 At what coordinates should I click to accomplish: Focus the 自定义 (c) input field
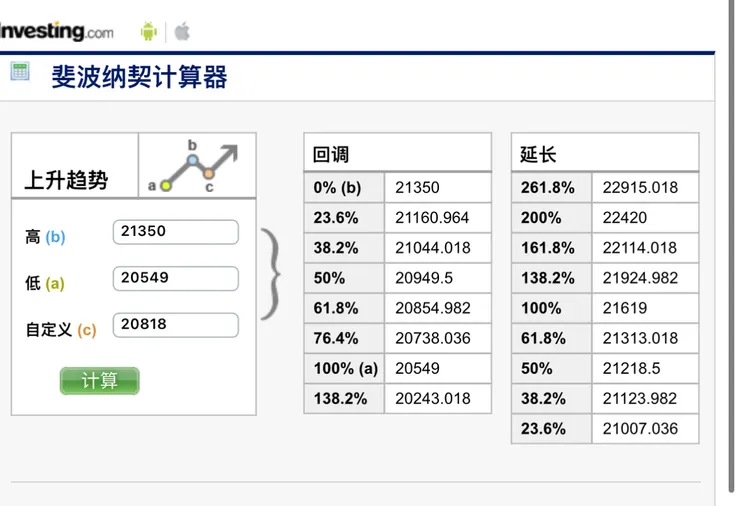coord(176,325)
